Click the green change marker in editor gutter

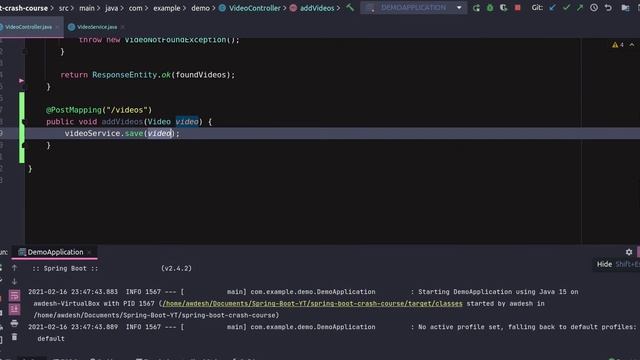[22, 127]
